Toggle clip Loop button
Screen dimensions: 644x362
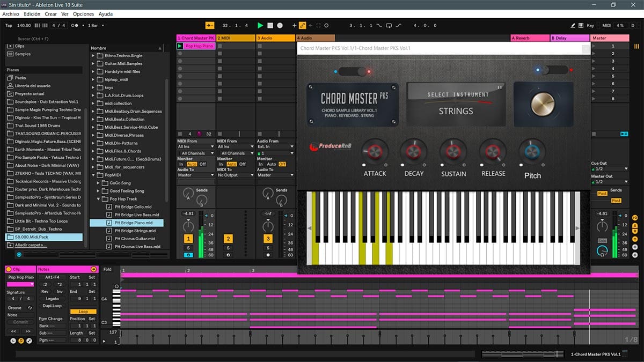point(83,312)
